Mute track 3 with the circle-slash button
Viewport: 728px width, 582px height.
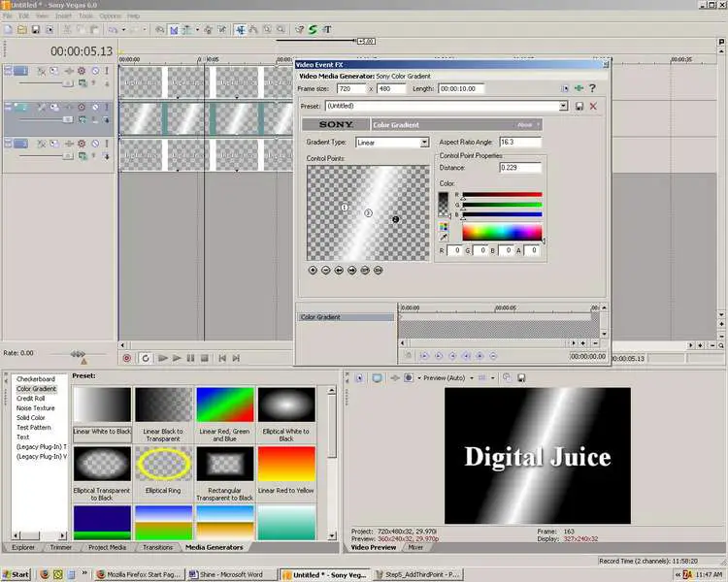pos(95,144)
